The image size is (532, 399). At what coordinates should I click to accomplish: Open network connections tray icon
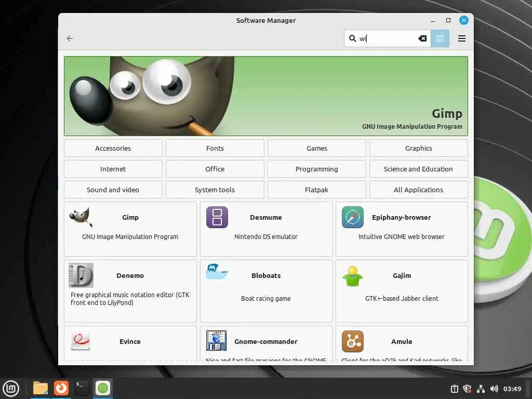click(481, 389)
